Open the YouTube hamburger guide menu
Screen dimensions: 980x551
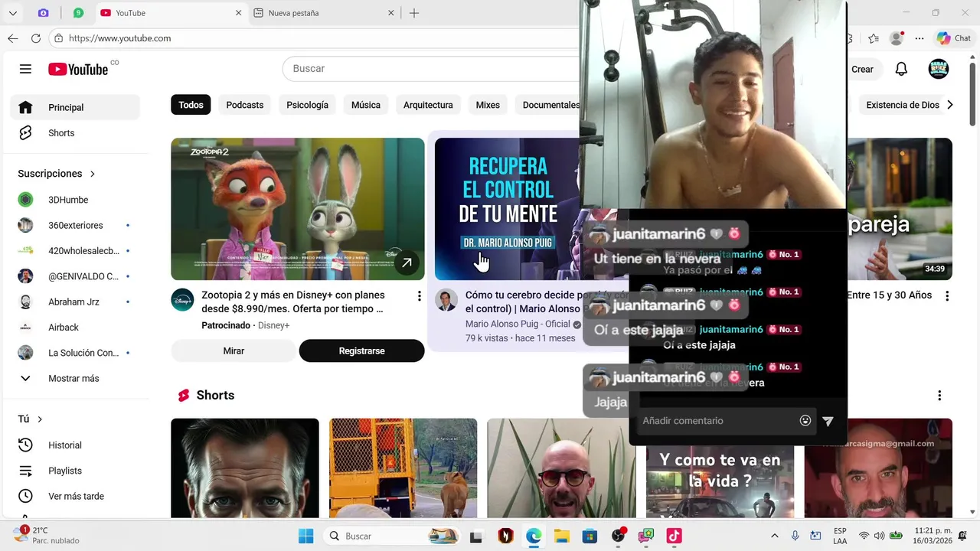point(25,69)
